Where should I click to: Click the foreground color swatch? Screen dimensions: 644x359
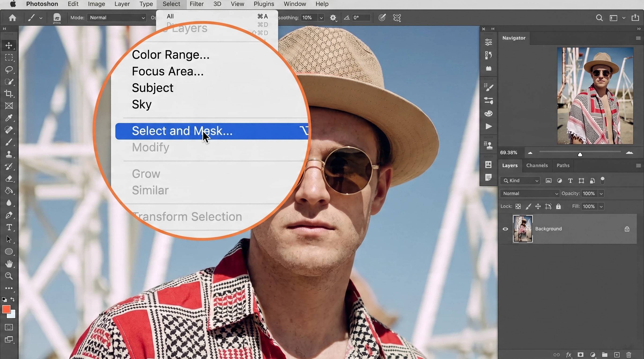[x=6, y=309]
